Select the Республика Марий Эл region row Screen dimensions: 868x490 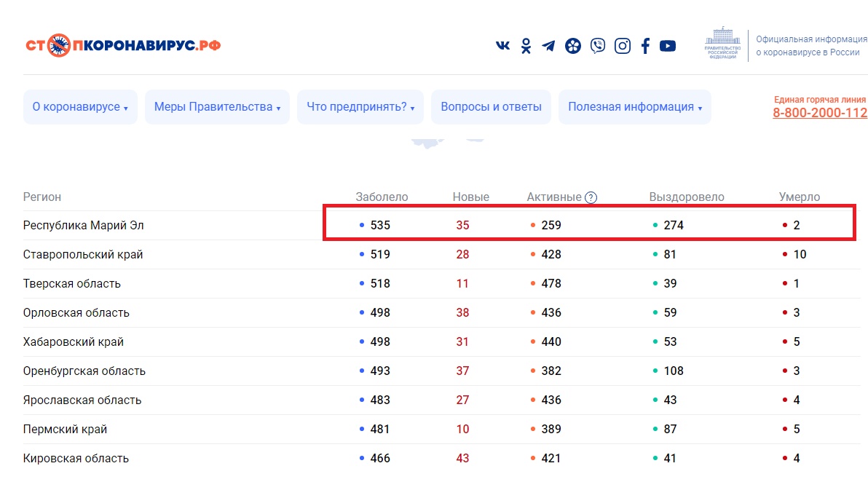(x=84, y=226)
